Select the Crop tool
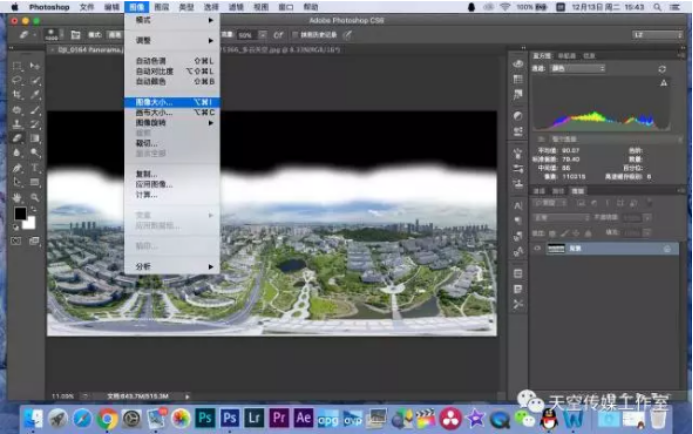Screen dimensions: 693x434 click(18, 95)
